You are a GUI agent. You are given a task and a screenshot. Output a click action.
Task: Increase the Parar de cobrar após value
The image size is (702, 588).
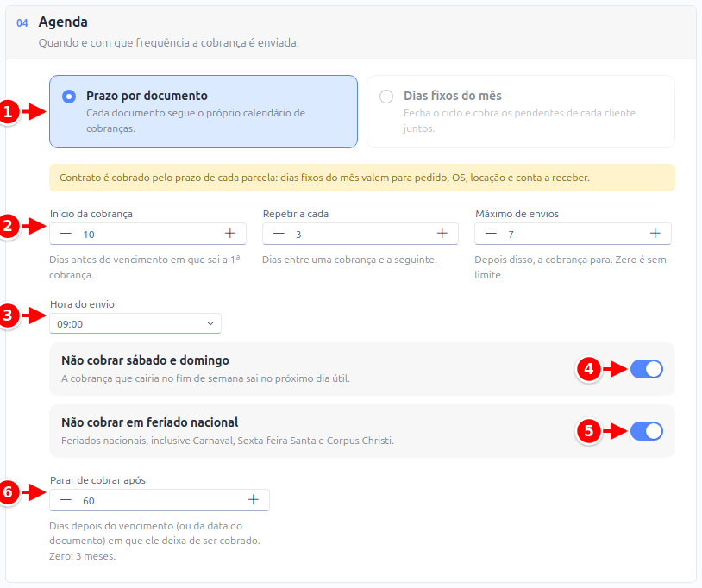(254, 500)
